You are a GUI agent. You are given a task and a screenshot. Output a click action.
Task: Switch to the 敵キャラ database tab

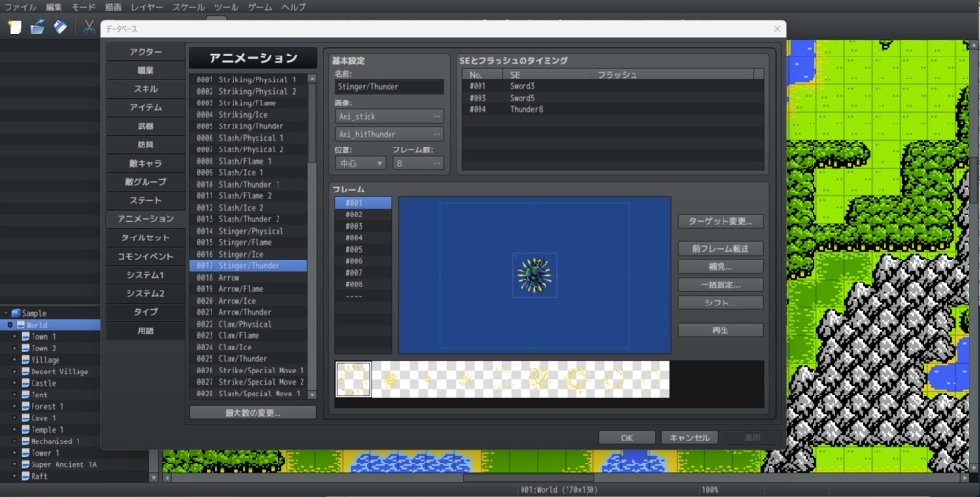145,163
